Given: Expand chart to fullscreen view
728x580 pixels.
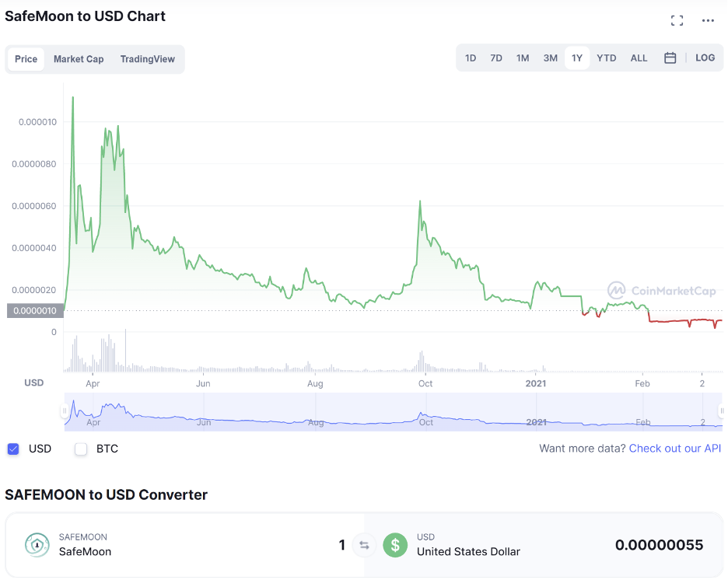Looking at the screenshot, I should (x=677, y=20).
